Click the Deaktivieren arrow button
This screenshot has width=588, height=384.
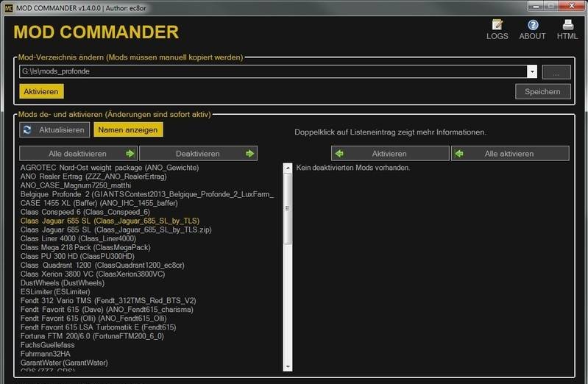point(208,154)
